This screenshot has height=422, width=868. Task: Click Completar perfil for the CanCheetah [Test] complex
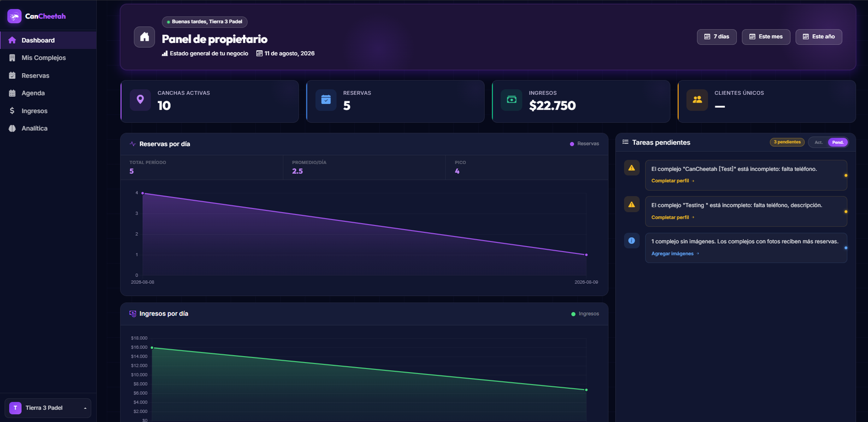(x=673, y=181)
